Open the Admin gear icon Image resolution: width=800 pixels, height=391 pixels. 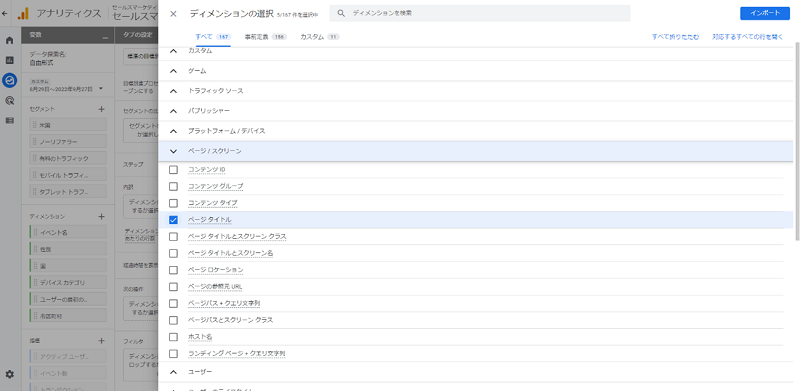coord(10,374)
